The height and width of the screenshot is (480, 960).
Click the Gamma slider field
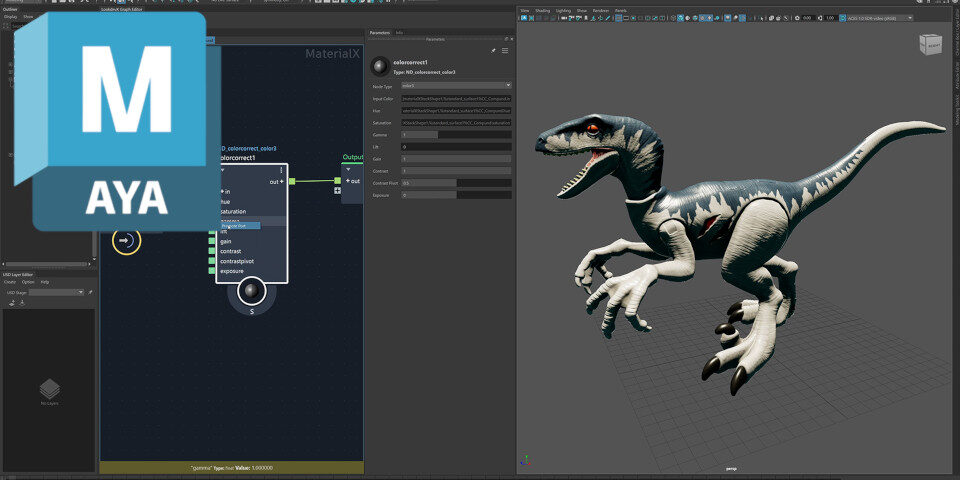click(456, 134)
